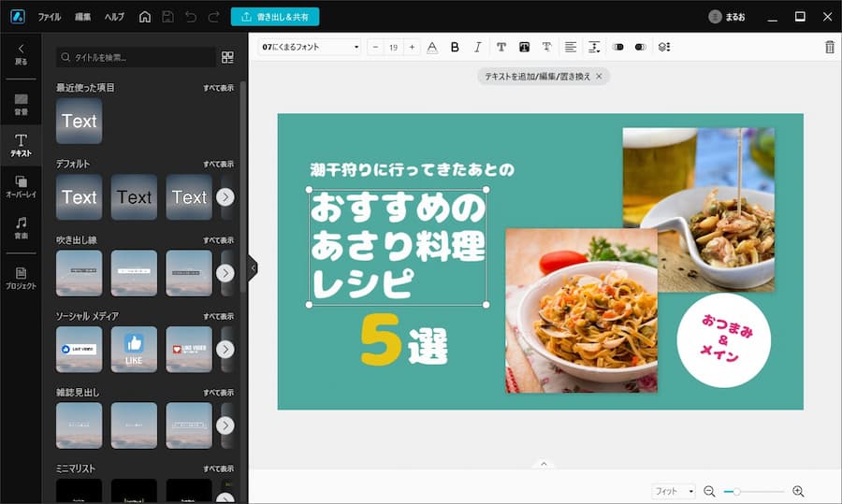
Task: Increase font size with plus button
Action: 412,48
